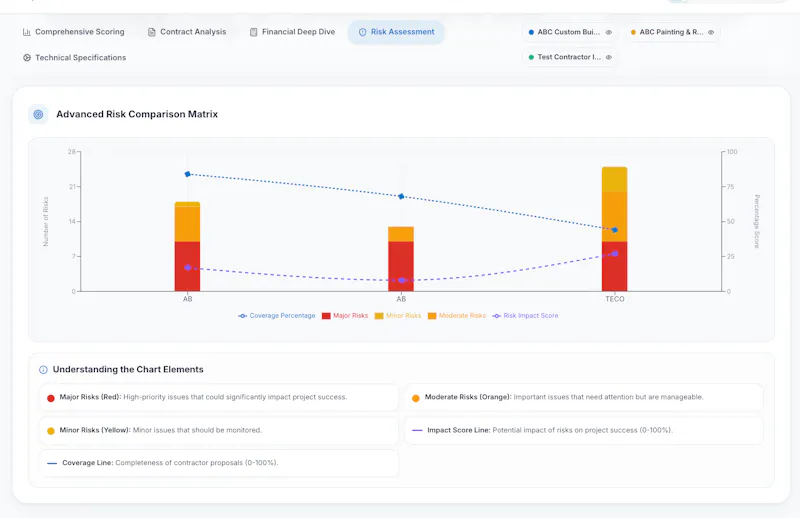Toggle Minor Risks series in legend
The image size is (800, 518).
(398, 316)
